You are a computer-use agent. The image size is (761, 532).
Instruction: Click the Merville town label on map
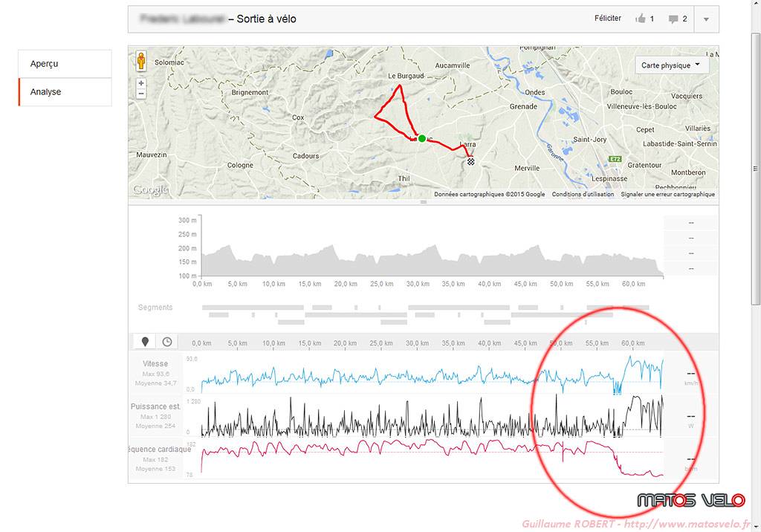[527, 168]
